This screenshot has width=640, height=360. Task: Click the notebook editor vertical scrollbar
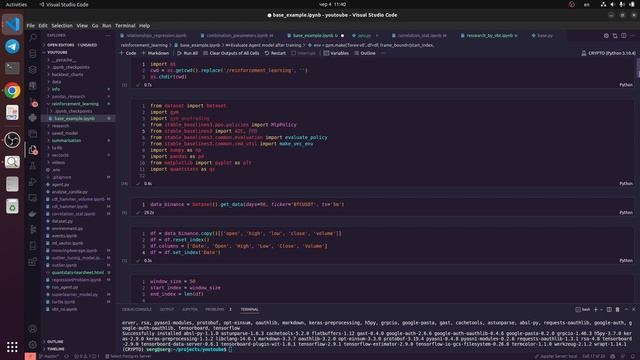point(638,69)
